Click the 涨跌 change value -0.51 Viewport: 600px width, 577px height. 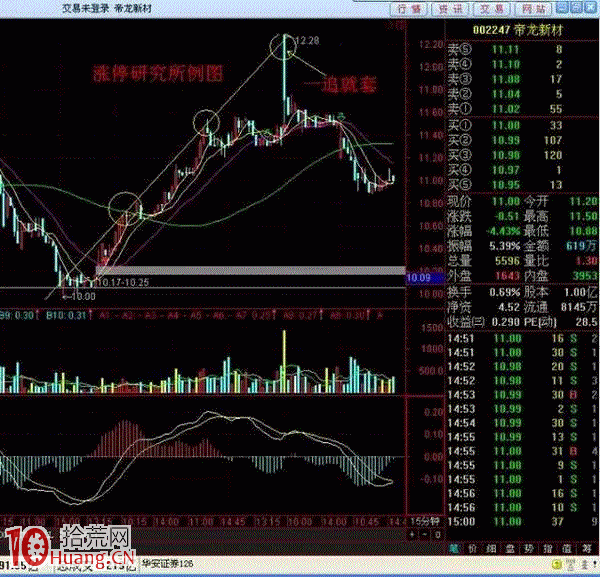pyautogui.click(x=507, y=216)
